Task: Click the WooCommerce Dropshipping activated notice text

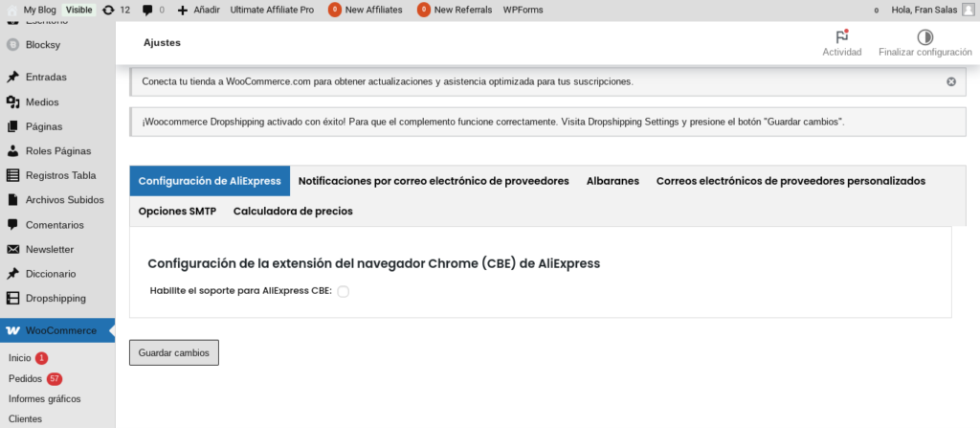Action: 493,122
